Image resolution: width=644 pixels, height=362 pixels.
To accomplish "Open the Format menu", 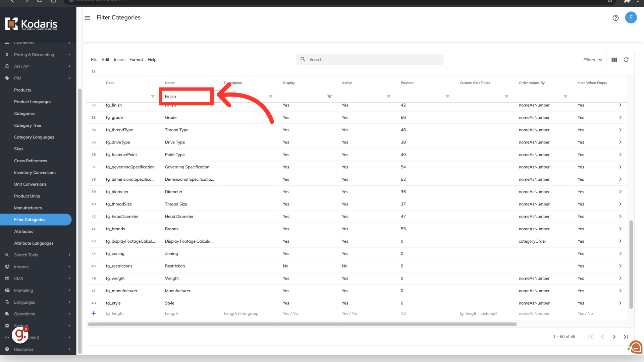I will coord(136,60).
